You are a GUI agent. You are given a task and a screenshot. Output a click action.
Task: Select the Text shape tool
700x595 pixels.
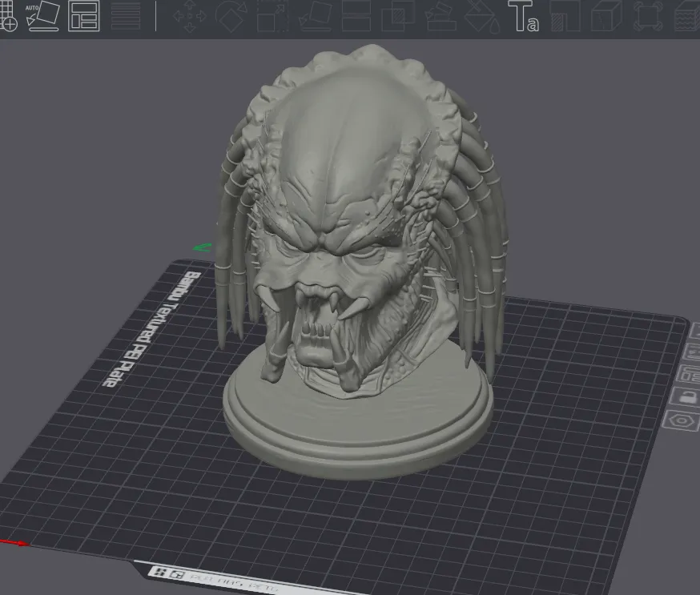tap(523, 16)
